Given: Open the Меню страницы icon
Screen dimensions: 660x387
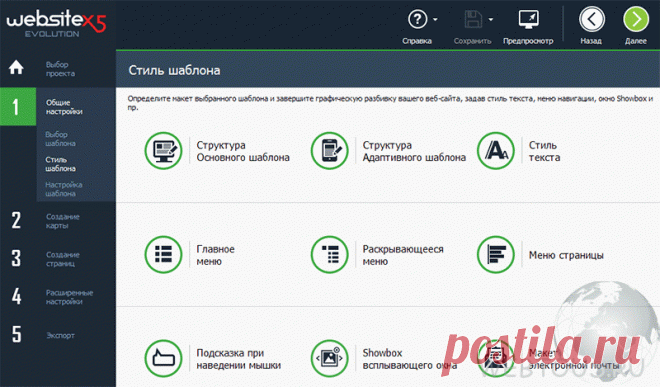Looking at the screenshot, I should (x=496, y=254).
